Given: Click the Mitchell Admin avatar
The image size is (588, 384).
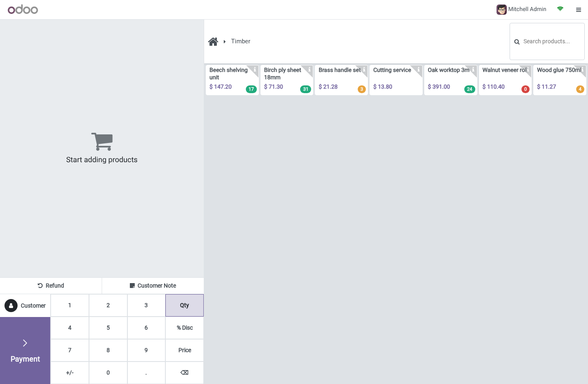Looking at the screenshot, I should click(501, 9).
